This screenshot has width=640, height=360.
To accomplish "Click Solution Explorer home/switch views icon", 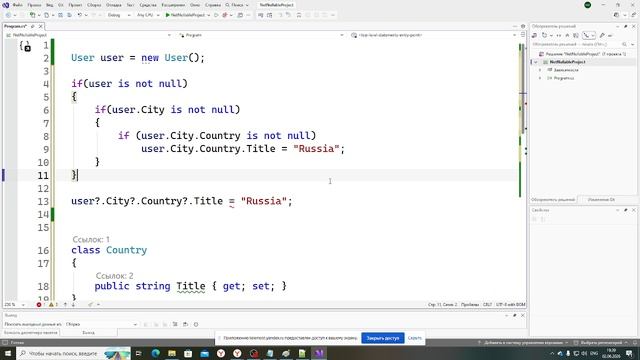I will coord(535,36).
